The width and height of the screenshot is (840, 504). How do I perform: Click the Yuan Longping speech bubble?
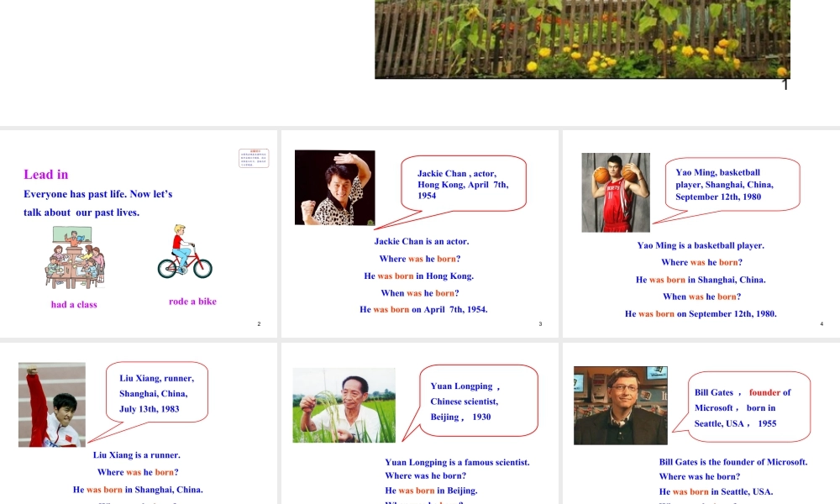click(x=477, y=402)
